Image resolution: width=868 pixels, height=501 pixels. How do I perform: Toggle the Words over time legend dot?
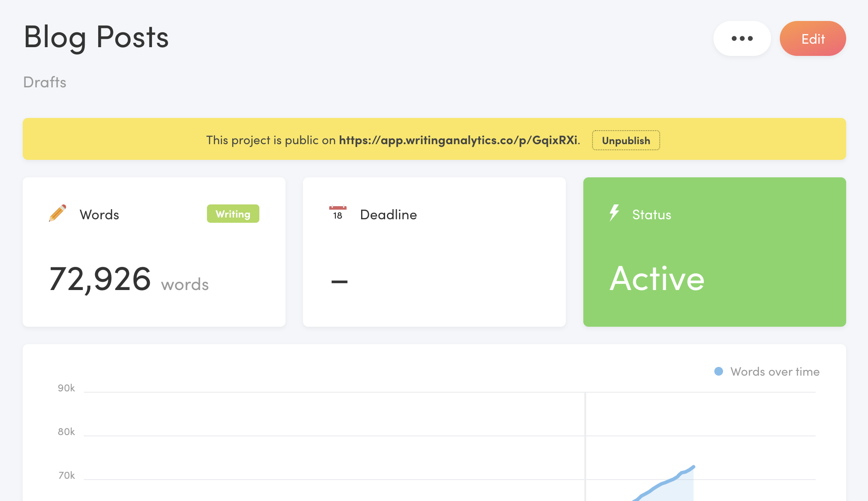pyautogui.click(x=718, y=371)
